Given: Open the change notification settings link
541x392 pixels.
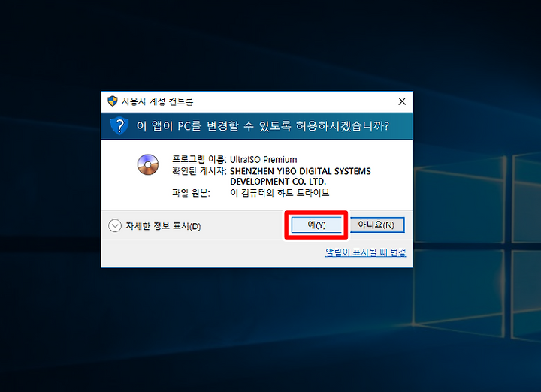Looking at the screenshot, I should 365,252.
